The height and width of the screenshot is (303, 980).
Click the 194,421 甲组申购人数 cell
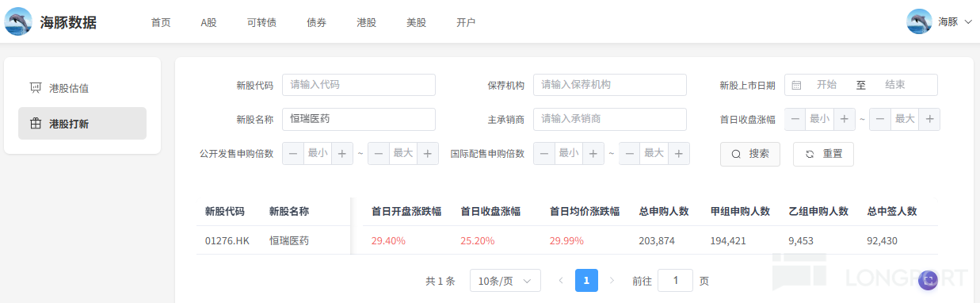(x=728, y=240)
